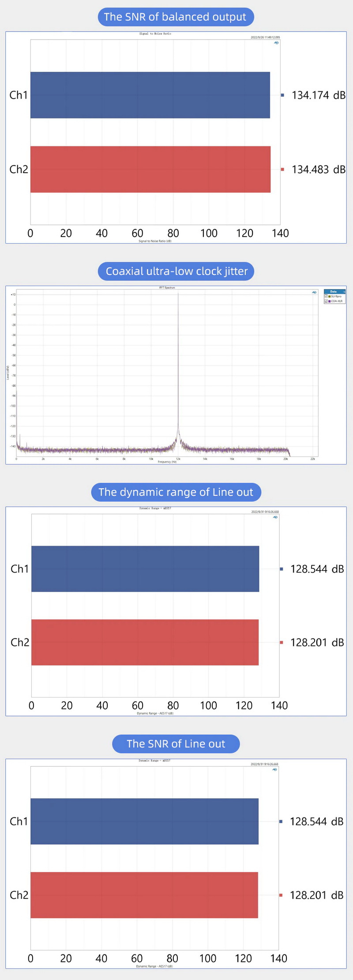This screenshot has height=980, width=353.
Task: Click the AP logo in FFT Spectrum chart
Action: click(314, 292)
